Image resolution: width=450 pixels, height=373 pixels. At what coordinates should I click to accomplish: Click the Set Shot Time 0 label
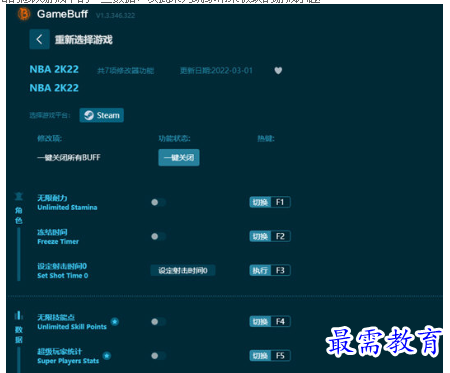63,276
